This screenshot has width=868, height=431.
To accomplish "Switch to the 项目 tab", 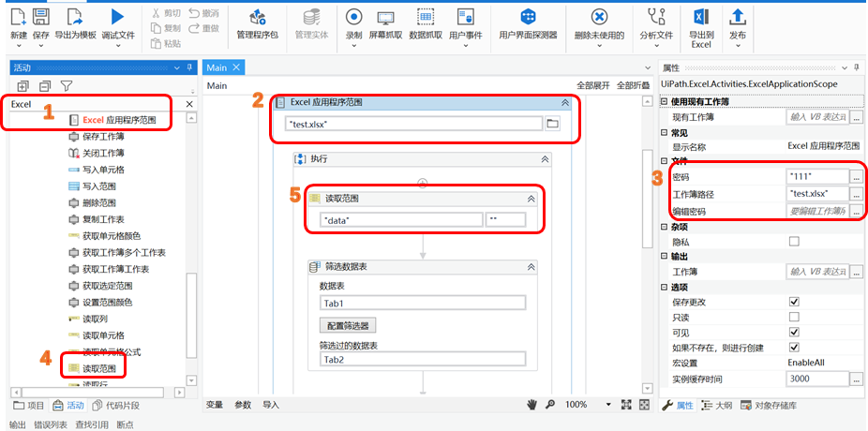I will point(29,405).
